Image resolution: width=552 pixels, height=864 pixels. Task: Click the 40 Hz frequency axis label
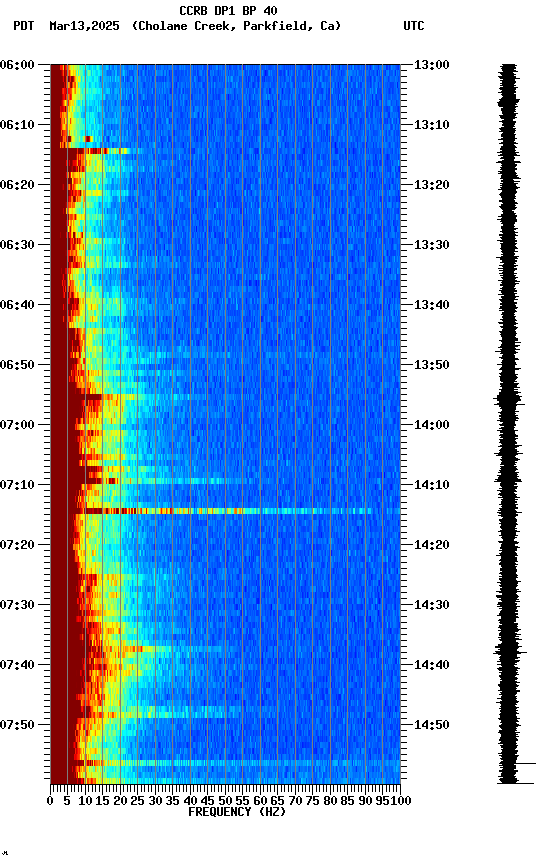pyautogui.click(x=190, y=801)
